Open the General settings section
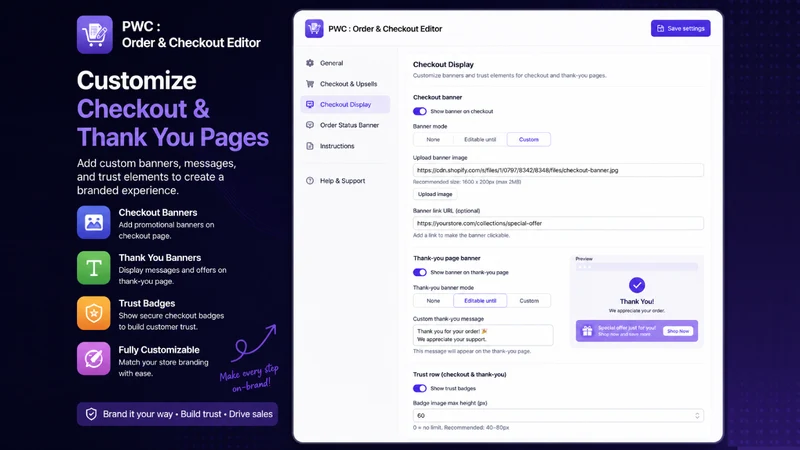Screen dimensions: 800x450 coord(345,63)
